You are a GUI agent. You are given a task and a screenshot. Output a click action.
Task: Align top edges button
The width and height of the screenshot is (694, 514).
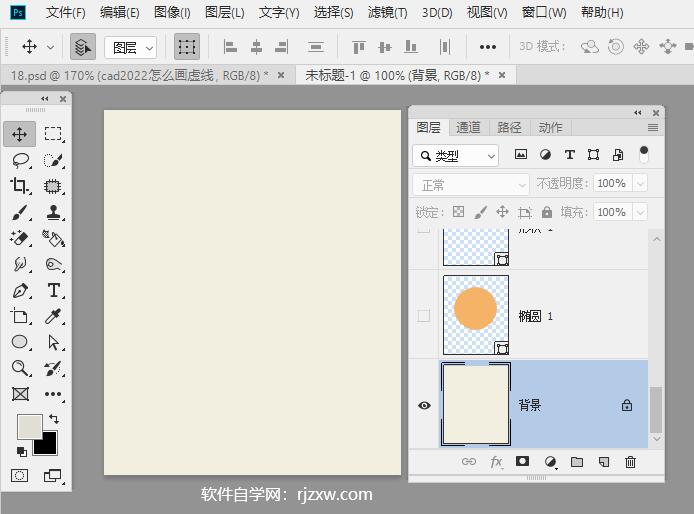(359, 46)
